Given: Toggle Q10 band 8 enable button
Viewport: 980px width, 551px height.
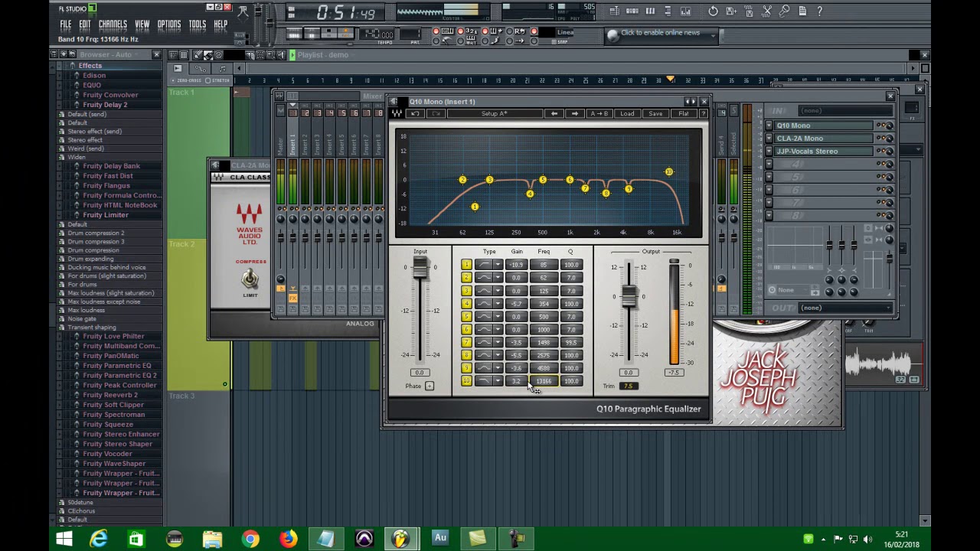Looking at the screenshot, I should tap(466, 355).
